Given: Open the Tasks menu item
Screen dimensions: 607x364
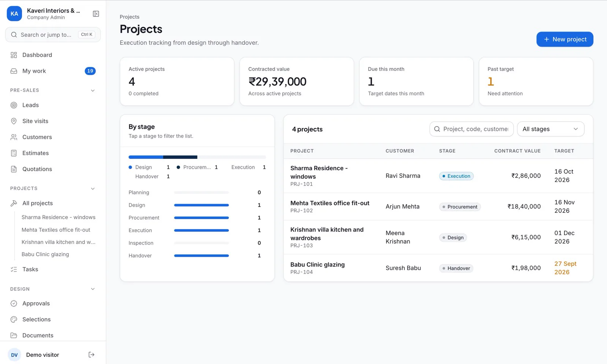Looking at the screenshot, I should pyautogui.click(x=53, y=269).
